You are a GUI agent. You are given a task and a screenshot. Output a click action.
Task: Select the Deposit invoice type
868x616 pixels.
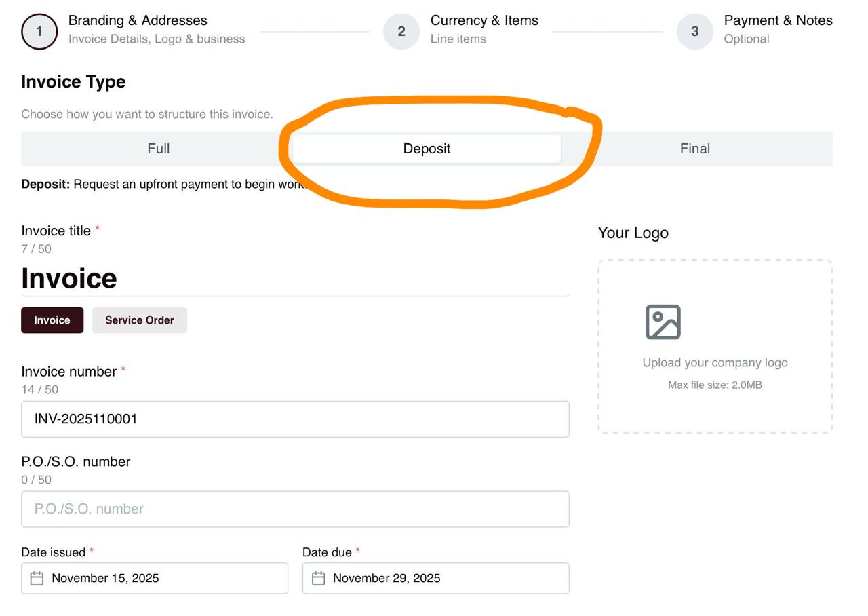(427, 149)
